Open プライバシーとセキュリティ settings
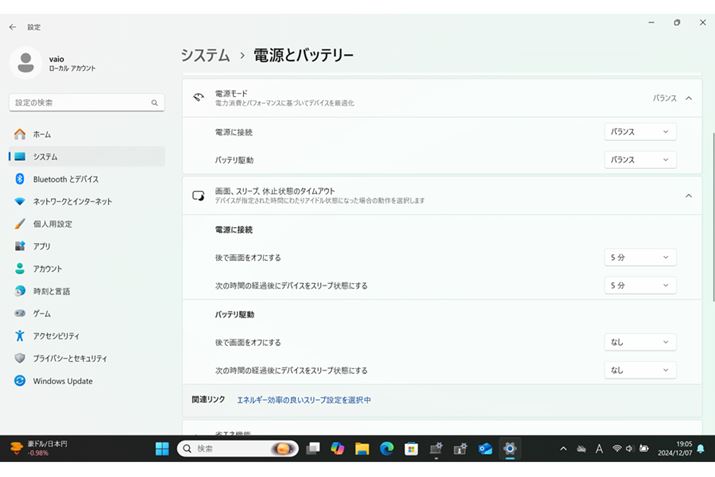This screenshot has height=477, width=715. tap(70, 358)
